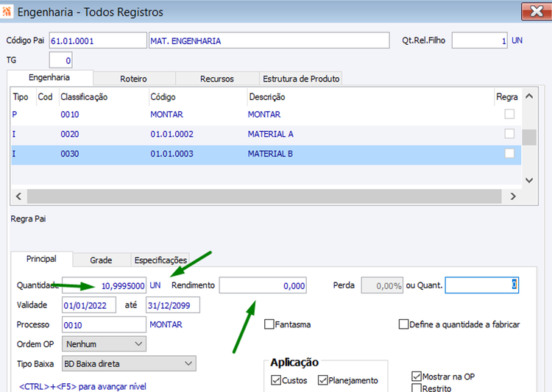Click the até end date field
Screen dimensions: 552x392
(173, 305)
